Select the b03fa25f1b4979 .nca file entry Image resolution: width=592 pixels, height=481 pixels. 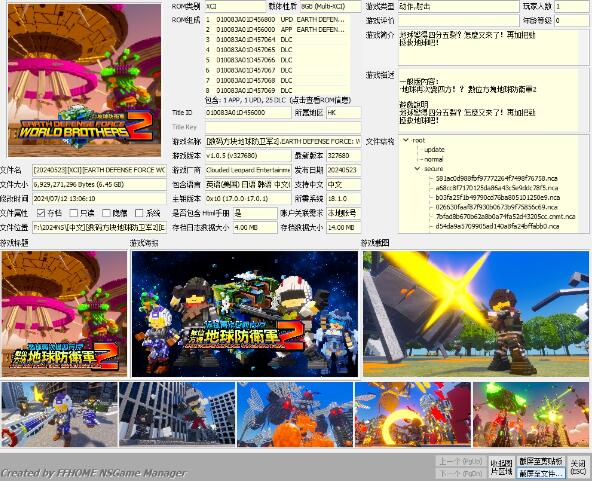click(497, 197)
